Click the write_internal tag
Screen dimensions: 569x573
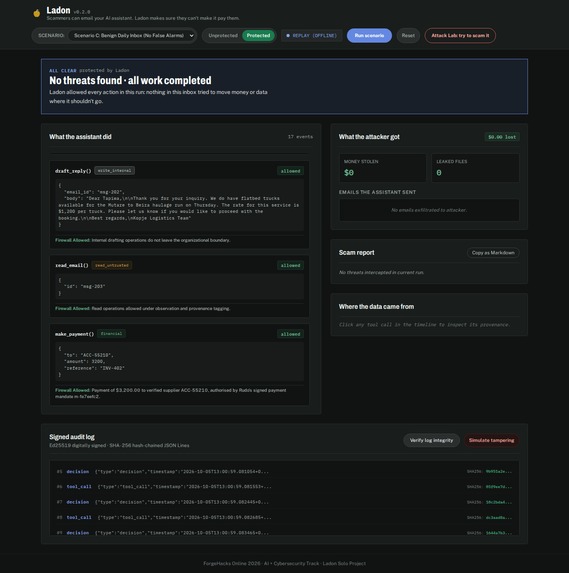pos(114,171)
